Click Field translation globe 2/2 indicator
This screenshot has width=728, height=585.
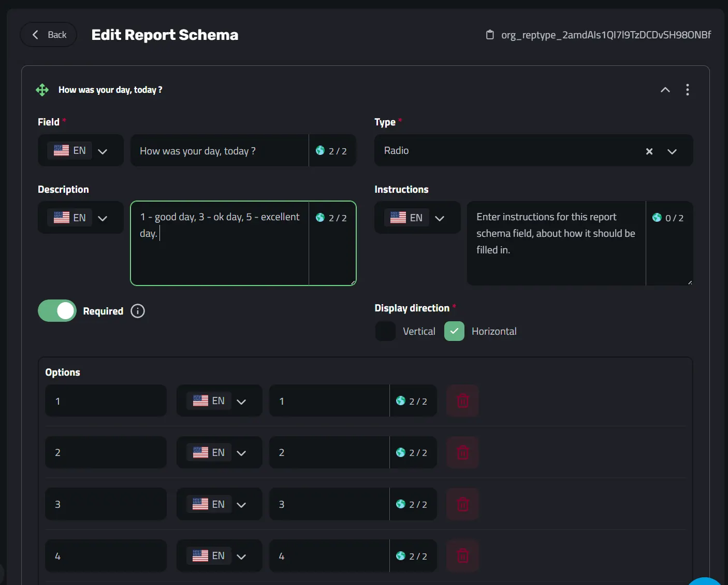pos(332,151)
